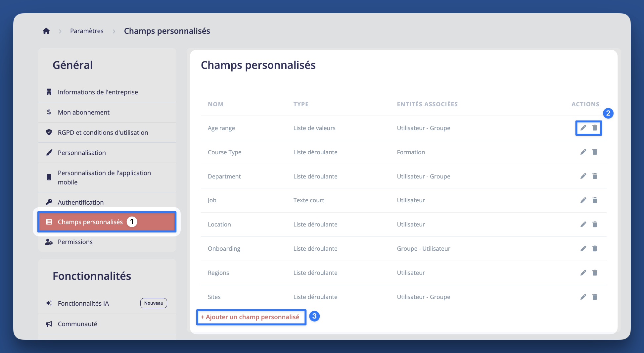
Task: Click the shield icon for RGPD
Action: (49, 132)
